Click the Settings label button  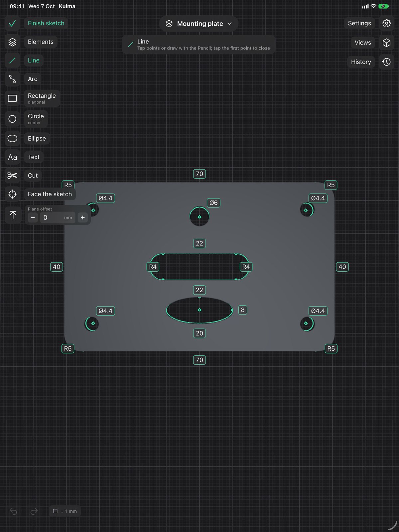[359, 23]
